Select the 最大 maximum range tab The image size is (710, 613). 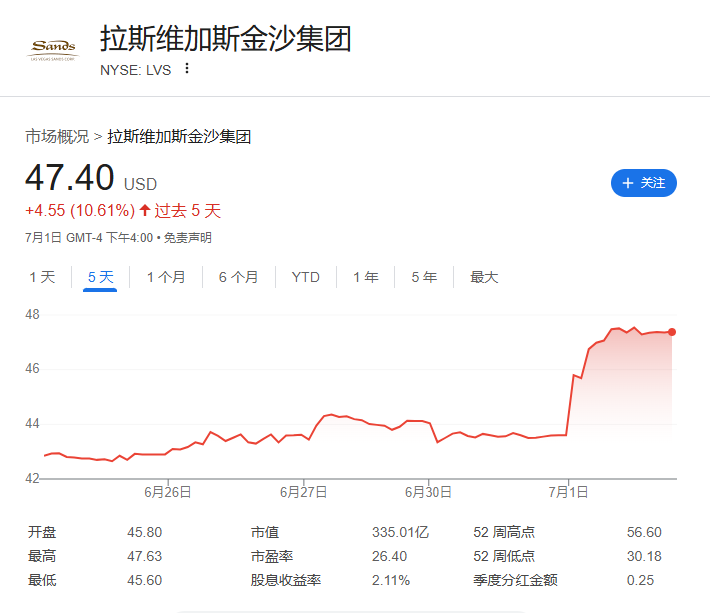(x=484, y=277)
